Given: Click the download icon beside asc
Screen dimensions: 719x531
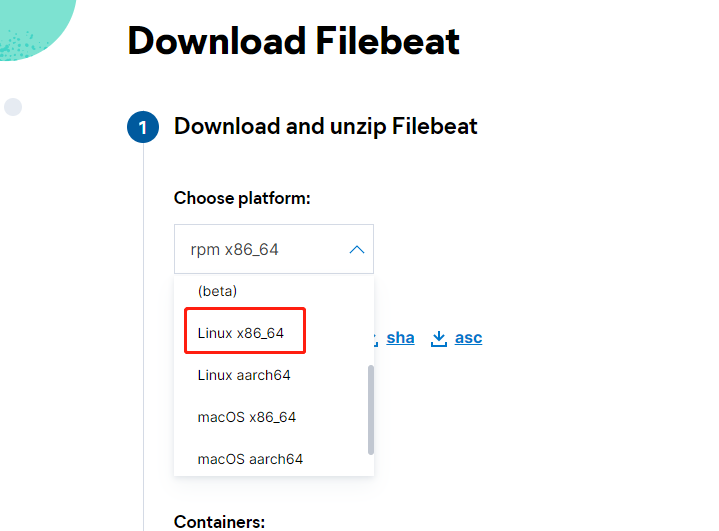Looking at the screenshot, I should coord(438,339).
